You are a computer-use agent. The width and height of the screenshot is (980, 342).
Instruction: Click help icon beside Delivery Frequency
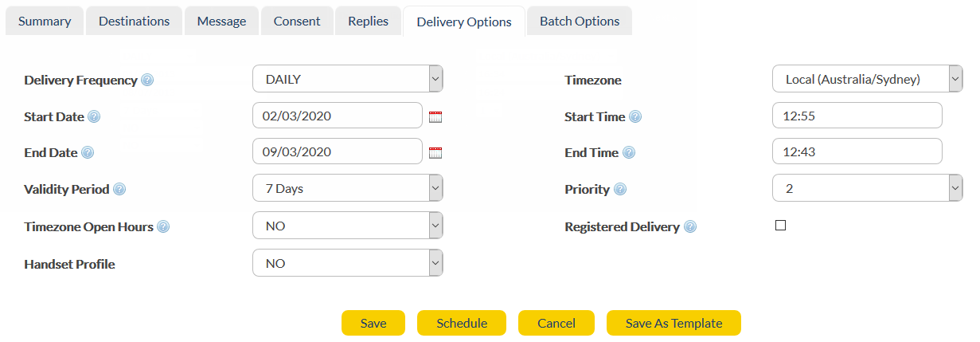(147, 80)
